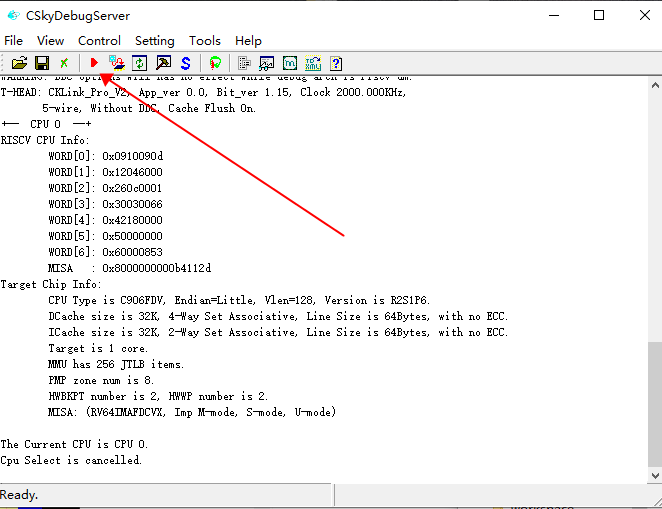Click the green refresh square toolbar icon

pyautogui.click(x=140, y=63)
